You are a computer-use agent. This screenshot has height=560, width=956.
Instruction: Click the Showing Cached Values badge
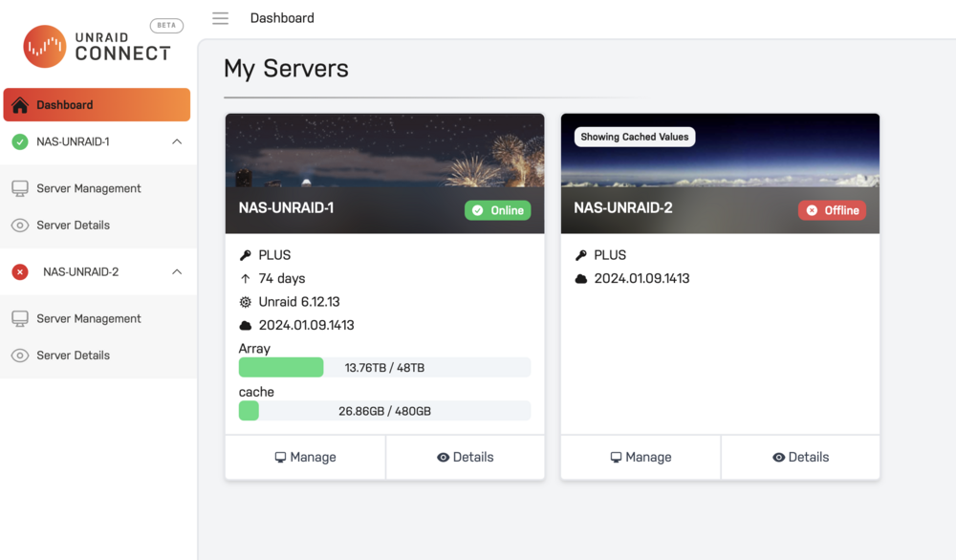pyautogui.click(x=635, y=137)
